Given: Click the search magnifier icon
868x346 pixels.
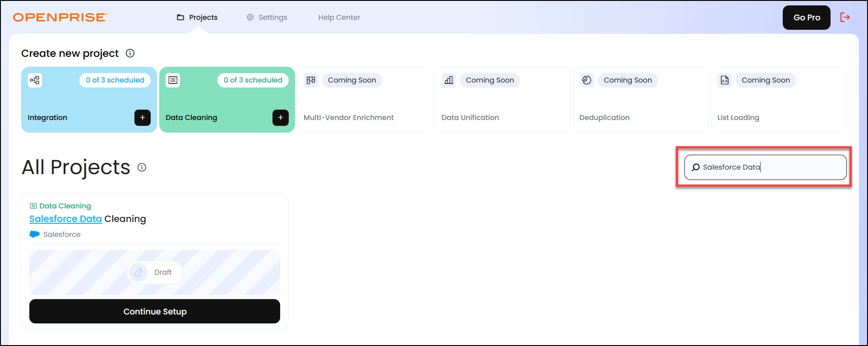Looking at the screenshot, I should point(696,167).
